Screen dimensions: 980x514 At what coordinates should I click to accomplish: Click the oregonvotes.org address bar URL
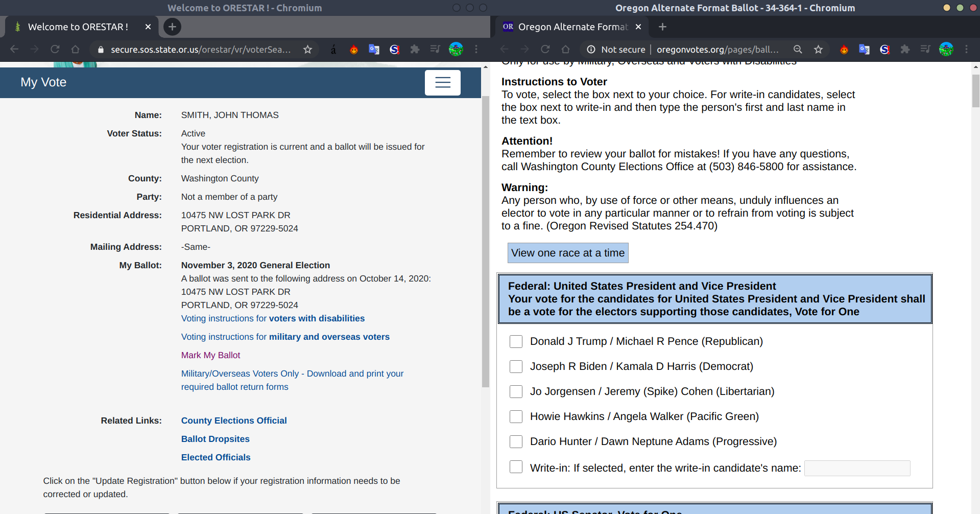(x=718, y=49)
